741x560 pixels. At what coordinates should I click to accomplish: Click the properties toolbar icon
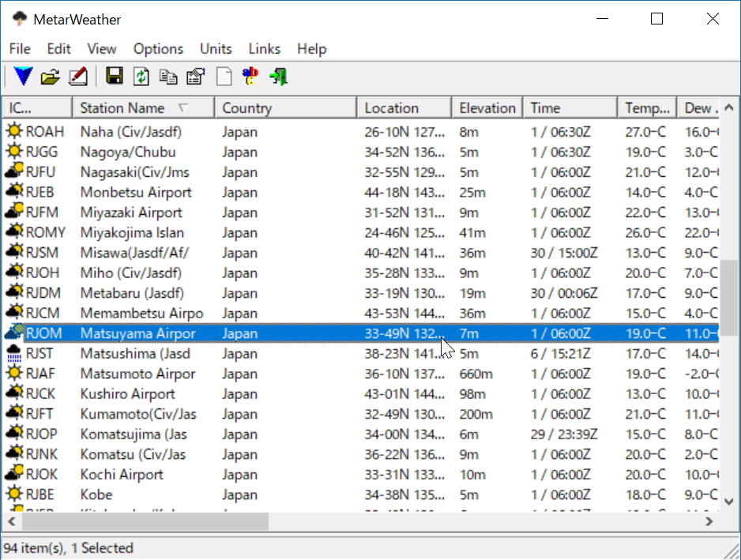(196, 77)
